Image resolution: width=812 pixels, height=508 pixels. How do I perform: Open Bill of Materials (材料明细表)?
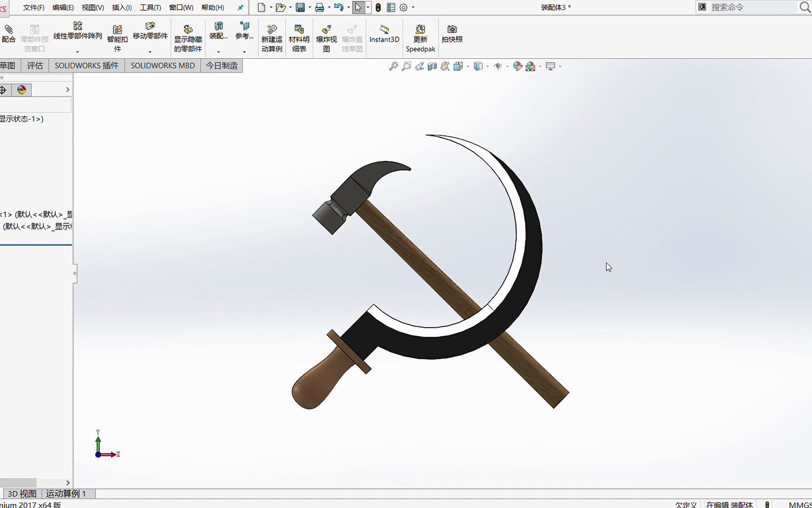pos(299,38)
